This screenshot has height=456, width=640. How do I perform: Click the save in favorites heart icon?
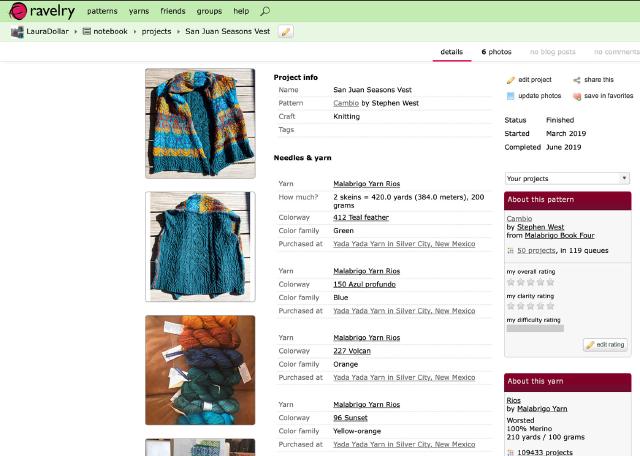(x=577, y=96)
